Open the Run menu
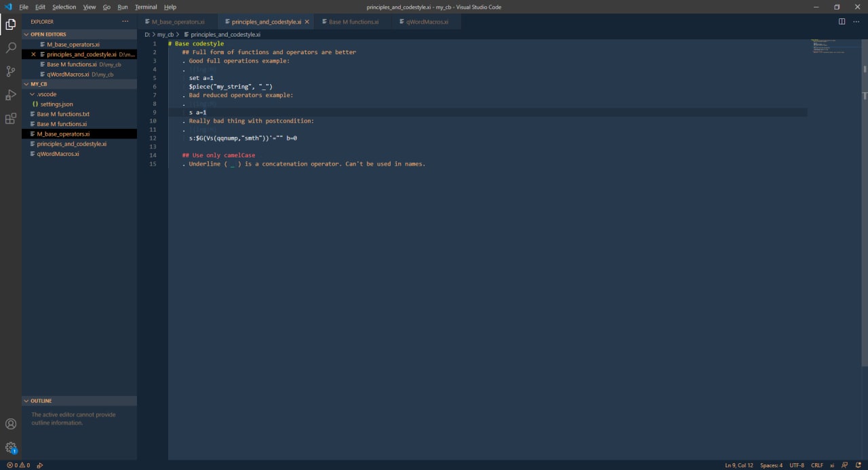The image size is (868, 470). coord(123,7)
